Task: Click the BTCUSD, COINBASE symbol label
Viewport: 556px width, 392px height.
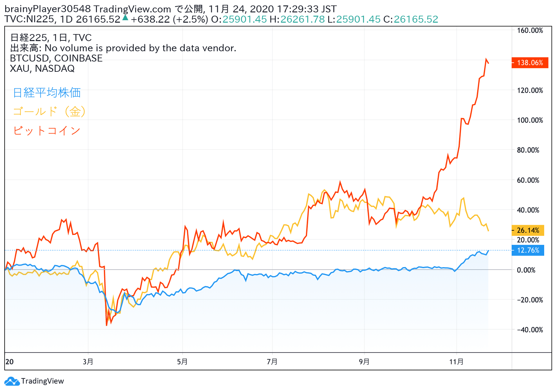Action: pos(56,58)
